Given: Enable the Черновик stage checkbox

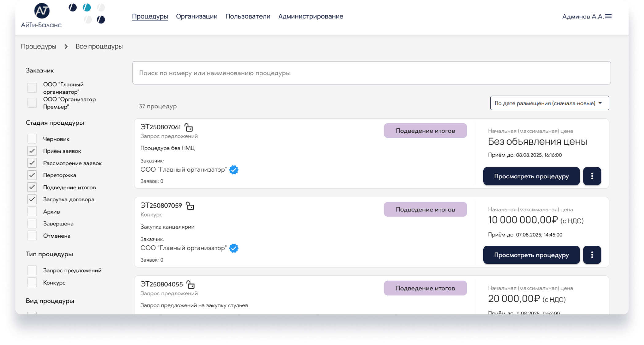Looking at the screenshot, I should (32, 139).
